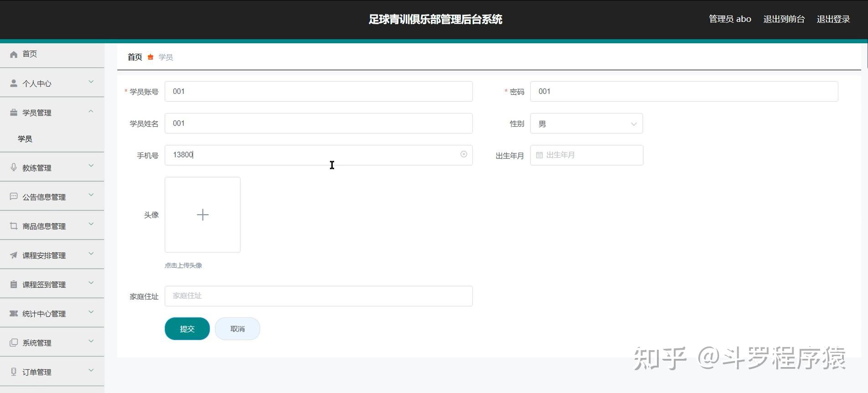Expand the 教练管理 menu chevron
This screenshot has width=868, height=393.
[x=91, y=166]
